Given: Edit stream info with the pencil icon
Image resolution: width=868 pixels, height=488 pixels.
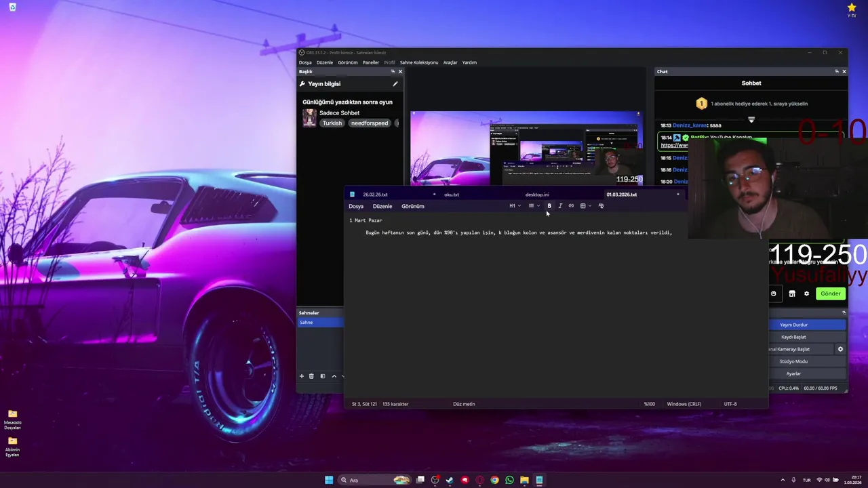Looking at the screenshot, I should coord(395,84).
